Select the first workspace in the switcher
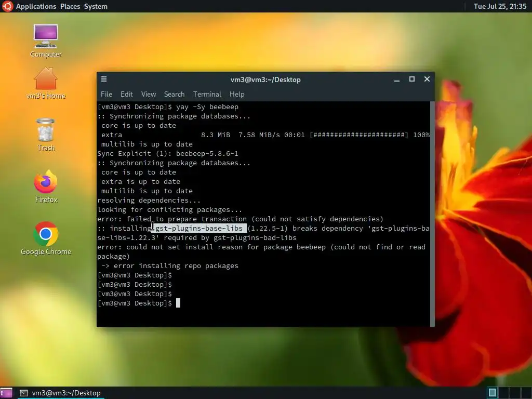Image resolution: width=532 pixels, height=399 pixels. [x=492, y=393]
